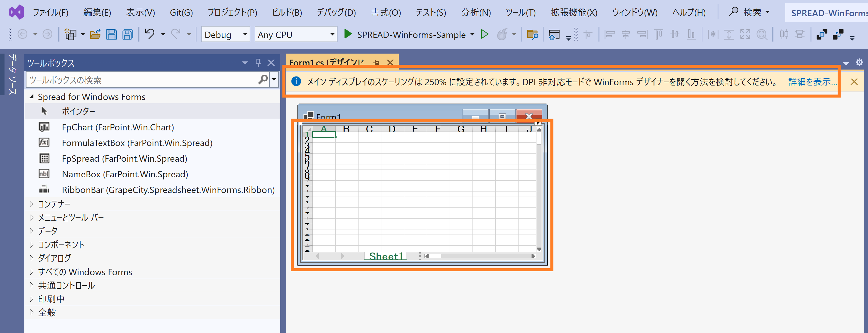This screenshot has height=333, width=868.
Task: Open the 表示(V) menu
Action: tap(140, 12)
